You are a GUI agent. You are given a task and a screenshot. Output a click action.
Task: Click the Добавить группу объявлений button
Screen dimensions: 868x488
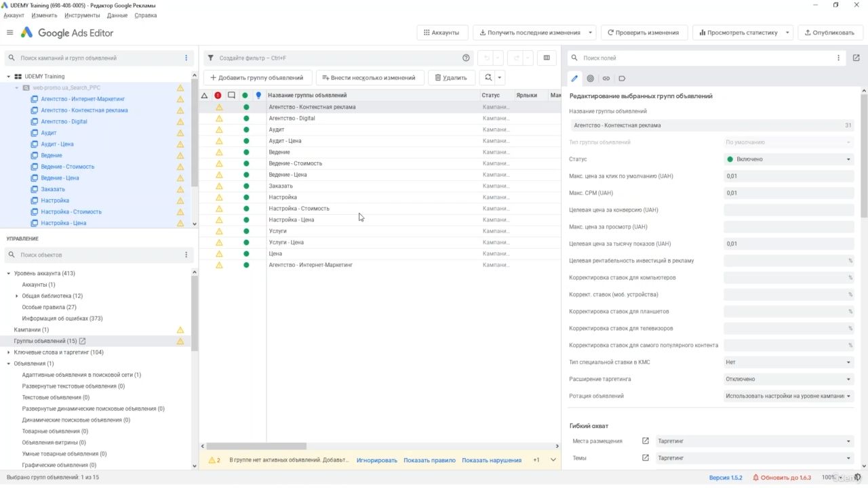(x=258, y=78)
